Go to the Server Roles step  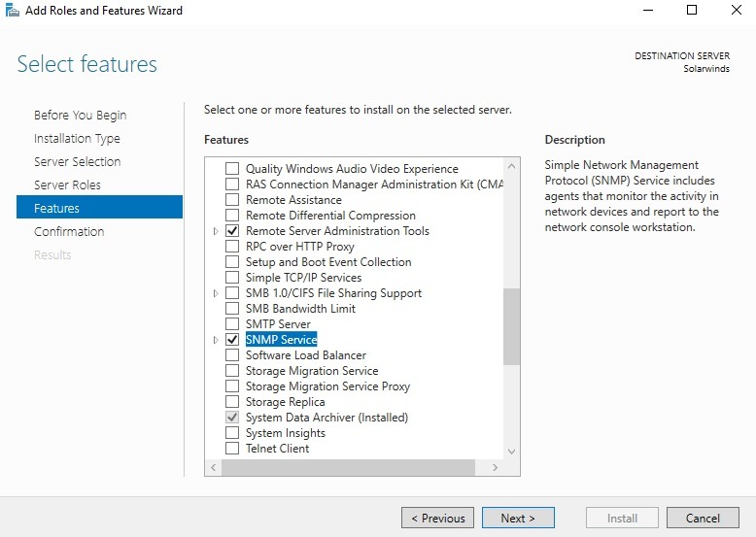(67, 185)
